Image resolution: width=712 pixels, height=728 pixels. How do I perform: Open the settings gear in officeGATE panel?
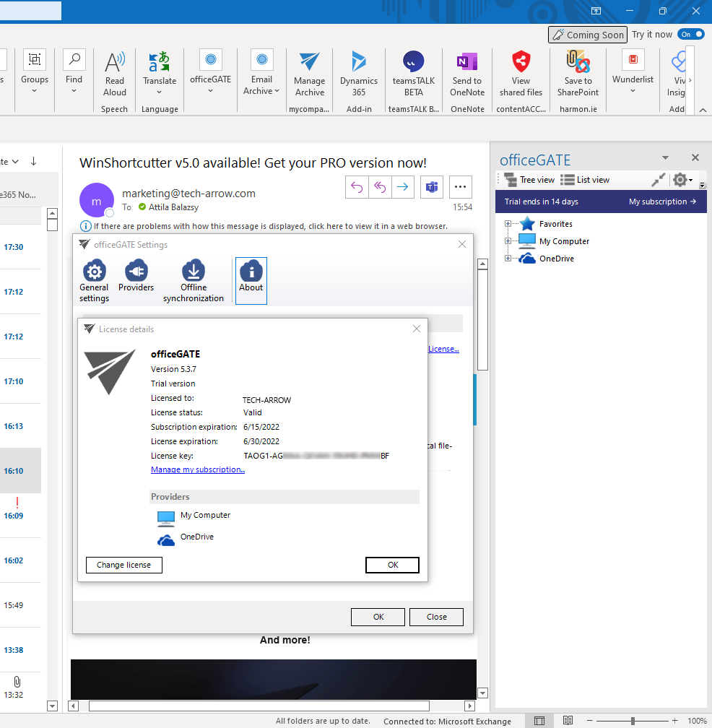[x=679, y=180]
